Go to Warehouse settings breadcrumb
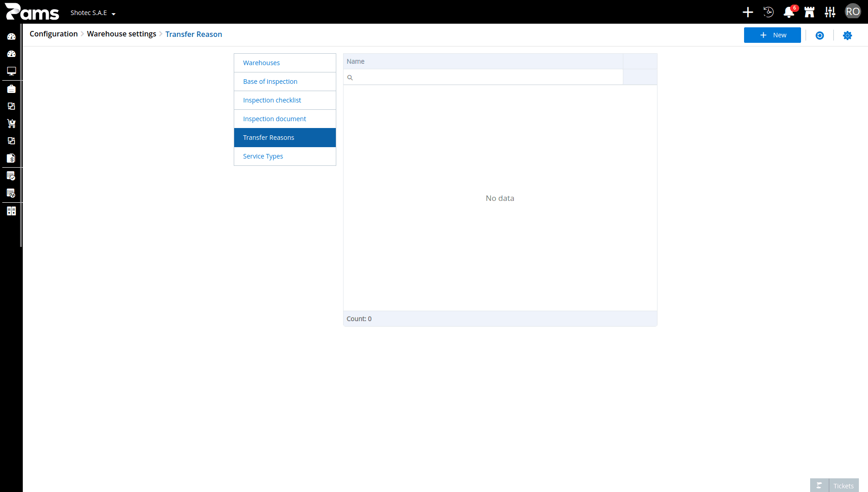Screen dimensions: 868x492 coord(122,34)
